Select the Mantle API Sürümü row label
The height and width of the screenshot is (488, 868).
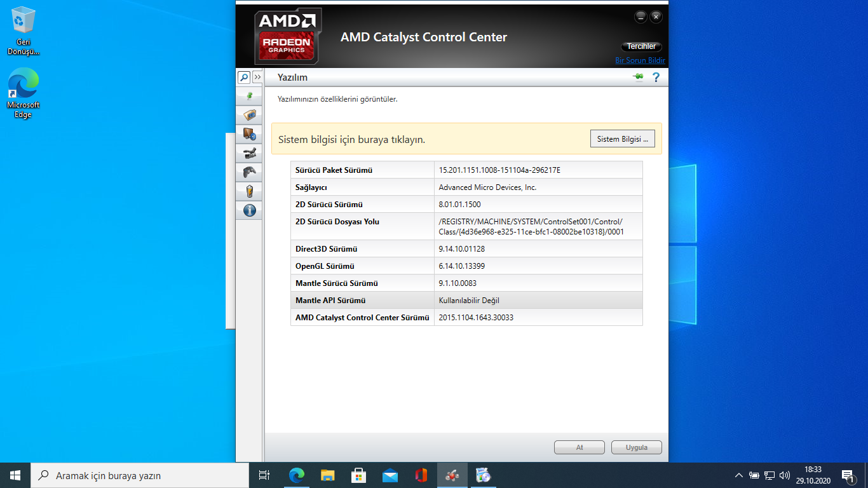[x=330, y=301]
